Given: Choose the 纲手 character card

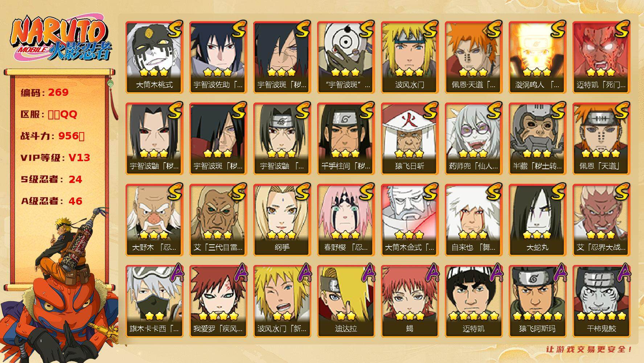Looking at the screenshot, I should click(282, 220).
